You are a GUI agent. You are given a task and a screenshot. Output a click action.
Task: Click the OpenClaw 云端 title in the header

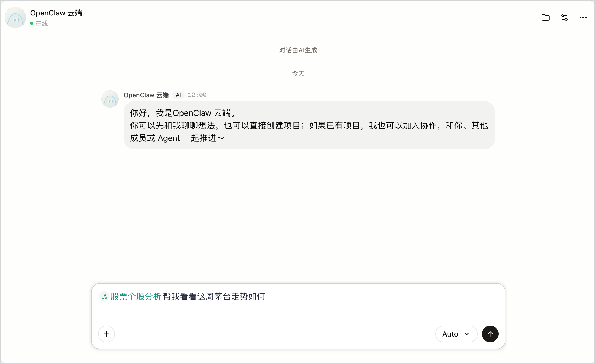click(56, 13)
